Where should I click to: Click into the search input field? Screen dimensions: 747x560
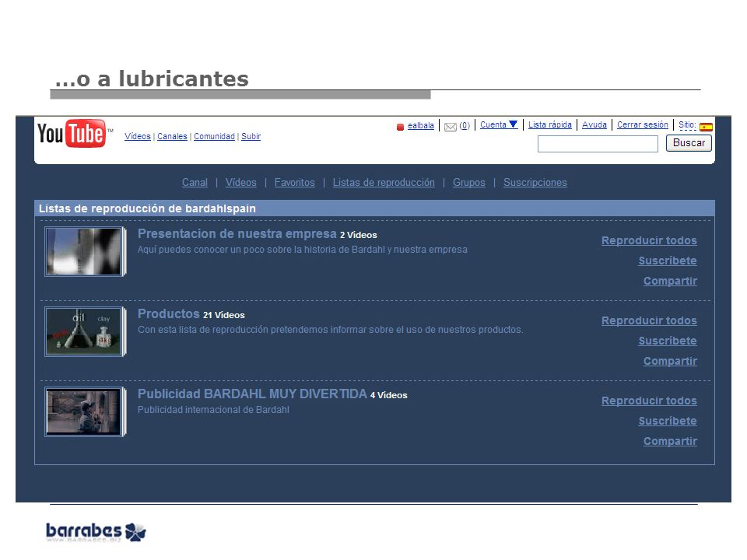(598, 143)
